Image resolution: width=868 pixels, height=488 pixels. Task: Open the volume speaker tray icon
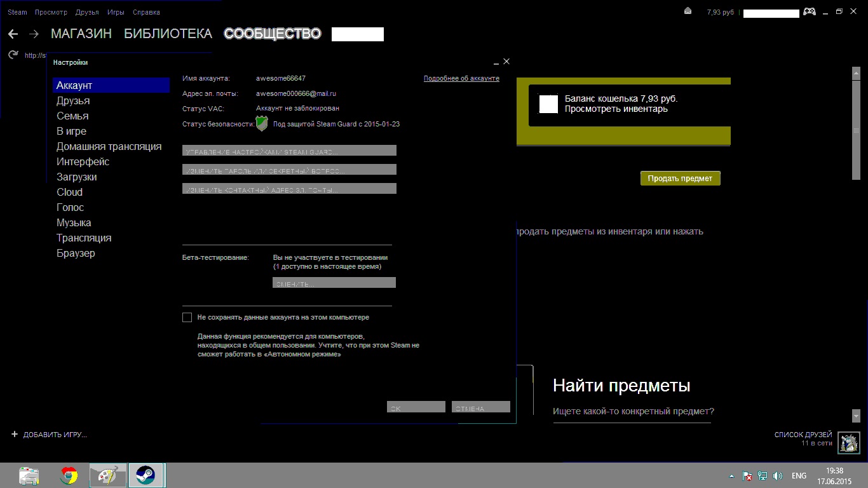point(778,476)
